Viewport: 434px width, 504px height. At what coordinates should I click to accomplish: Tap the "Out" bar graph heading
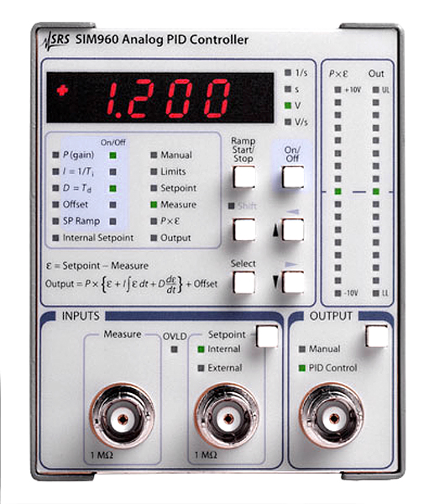(x=376, y=74)
